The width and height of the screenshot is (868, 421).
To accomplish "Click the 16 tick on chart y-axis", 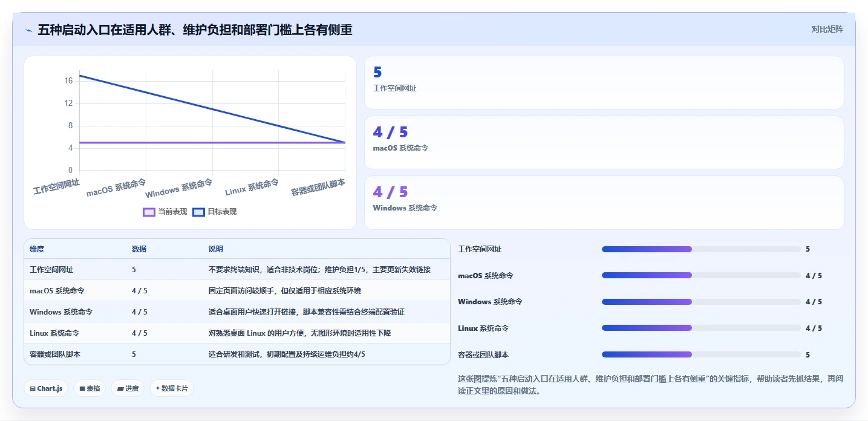I will (x=68, y=80).
